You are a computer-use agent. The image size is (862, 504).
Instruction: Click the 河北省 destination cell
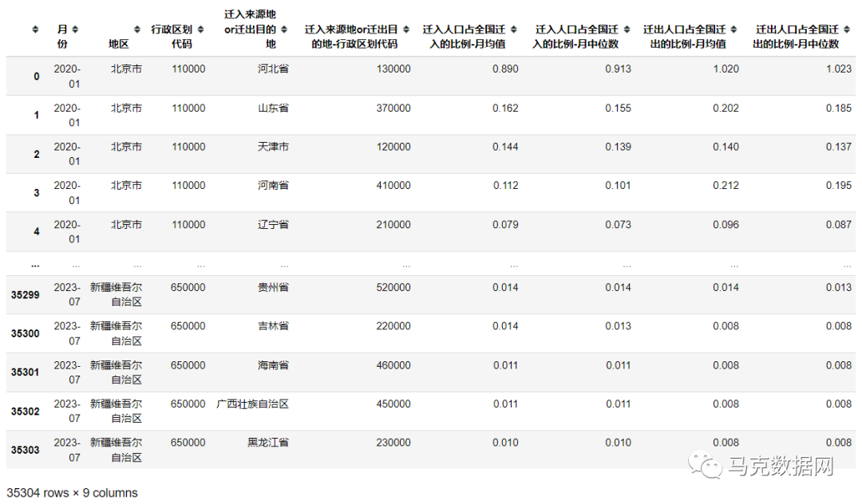coord(273,69)
